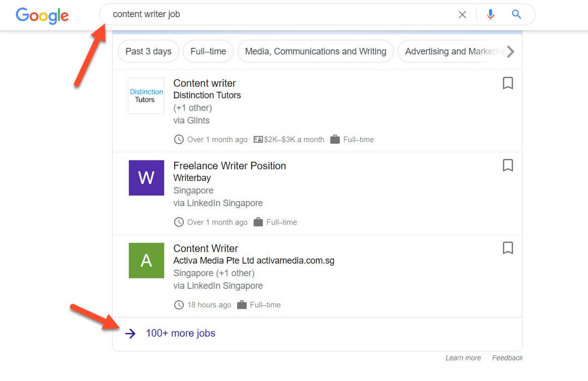Select the 'Distinction Tutors' company name

207,95
